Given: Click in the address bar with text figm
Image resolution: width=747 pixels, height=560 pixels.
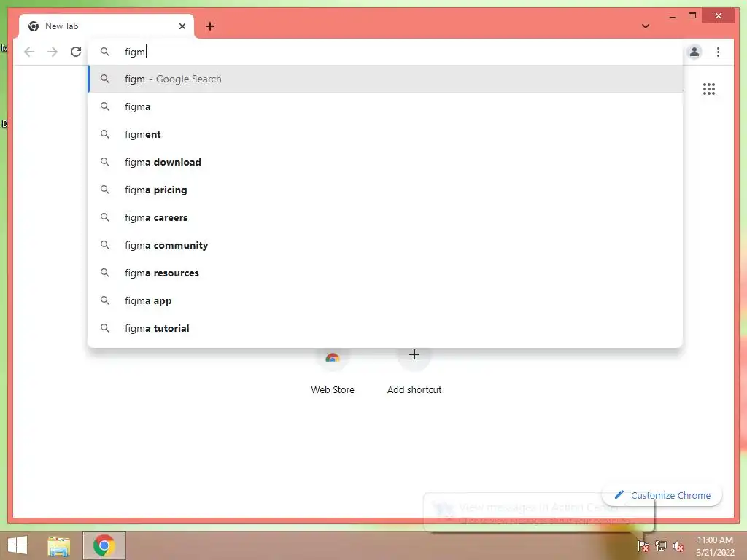Looking at the screenshot, I should (x=386, y=52).
